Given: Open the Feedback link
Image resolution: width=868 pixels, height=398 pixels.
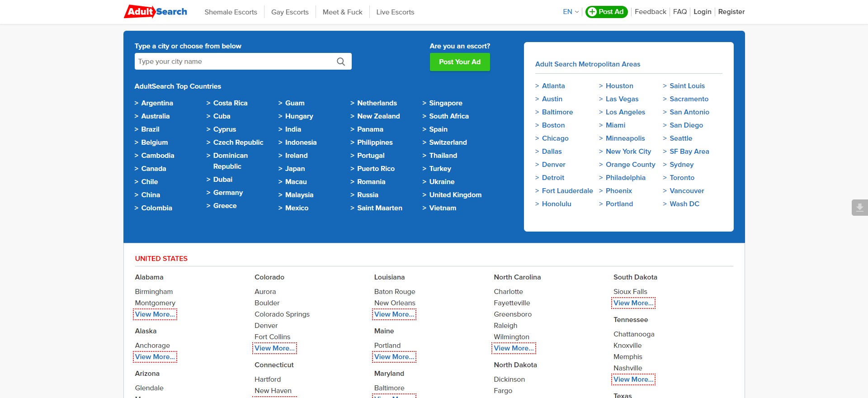Looking at the screenshot, I should tap(650, 12).
